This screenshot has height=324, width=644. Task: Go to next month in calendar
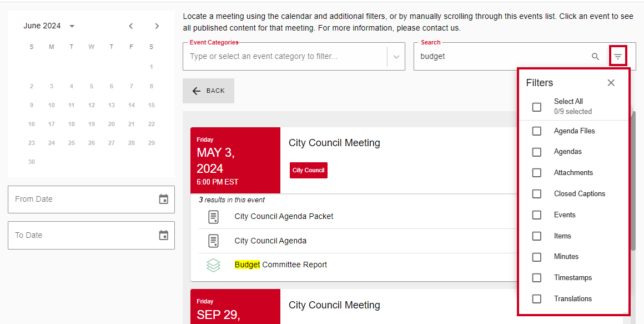point(157,26)
